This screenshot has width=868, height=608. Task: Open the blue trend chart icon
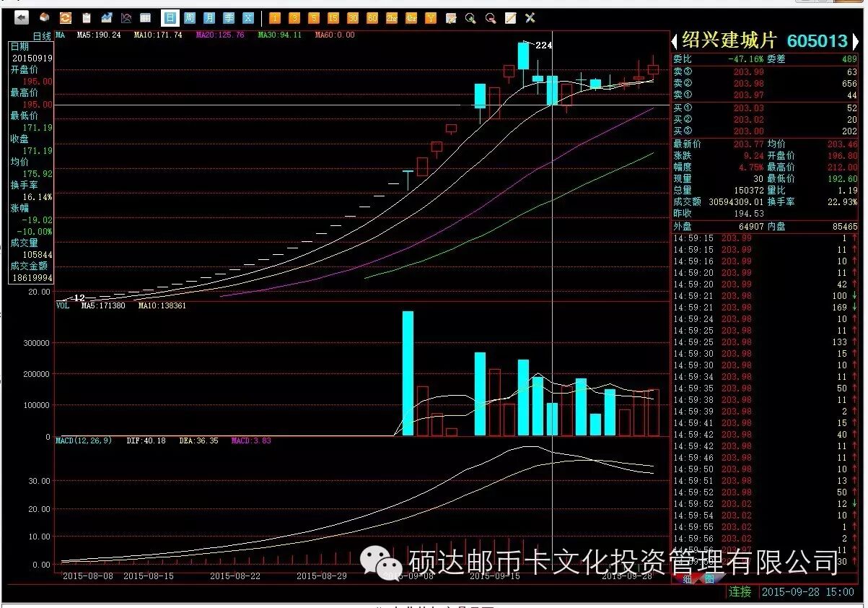coord(107,17)
